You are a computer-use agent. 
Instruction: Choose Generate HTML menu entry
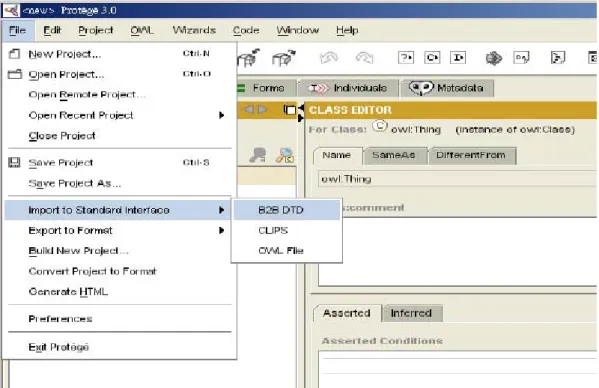tap(119, 292)
